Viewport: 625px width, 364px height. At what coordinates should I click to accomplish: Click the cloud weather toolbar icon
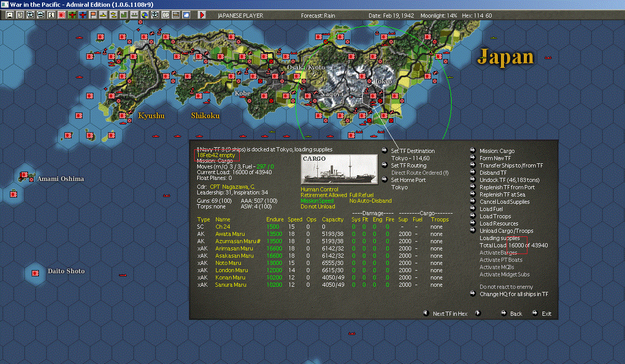coord(186,15)
